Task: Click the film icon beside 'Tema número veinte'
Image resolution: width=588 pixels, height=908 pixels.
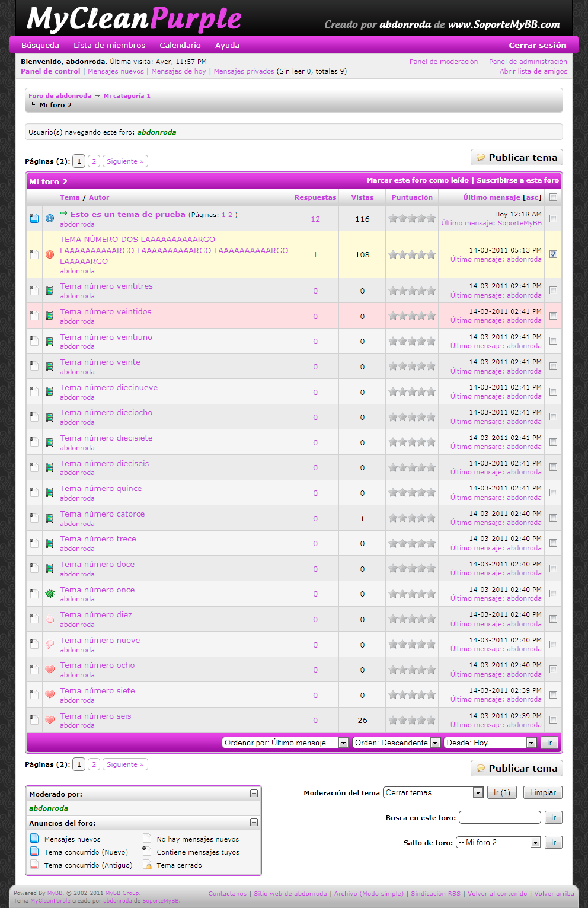Action: (50, 367)
